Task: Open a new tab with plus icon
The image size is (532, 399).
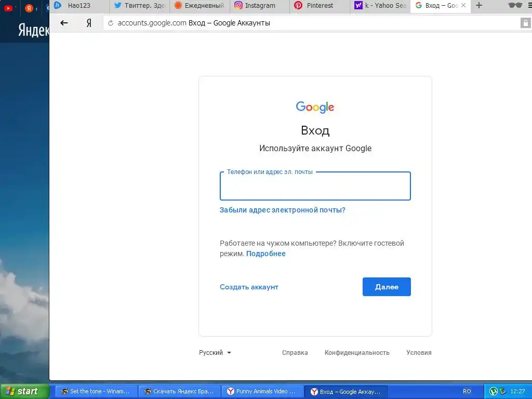Action: click(x=478, y=5)
